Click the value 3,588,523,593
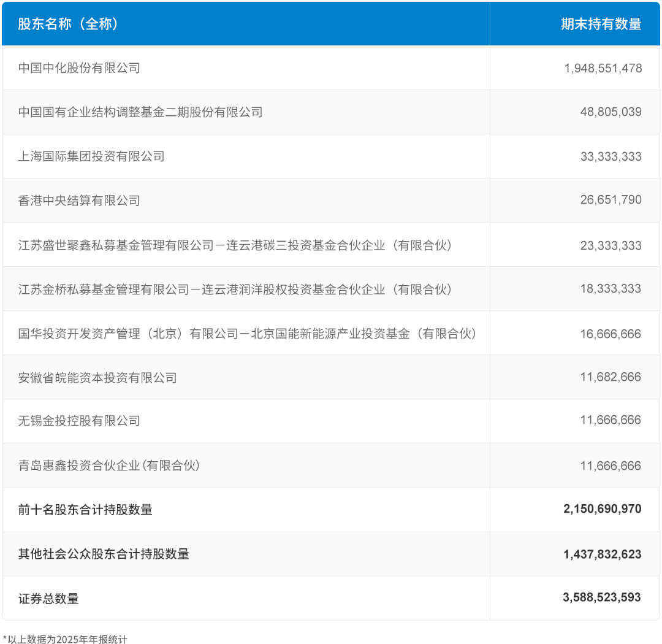Image resolution: width=662 pixels, height=644 pixels. 602,597
